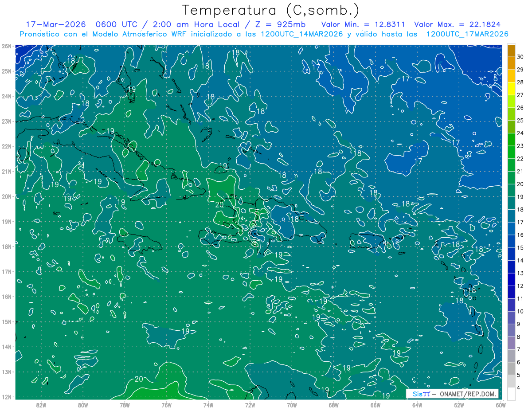Click the brown topmost color scale swatch
This screenshot has width=532, height=411.
(x=511, y=51)
